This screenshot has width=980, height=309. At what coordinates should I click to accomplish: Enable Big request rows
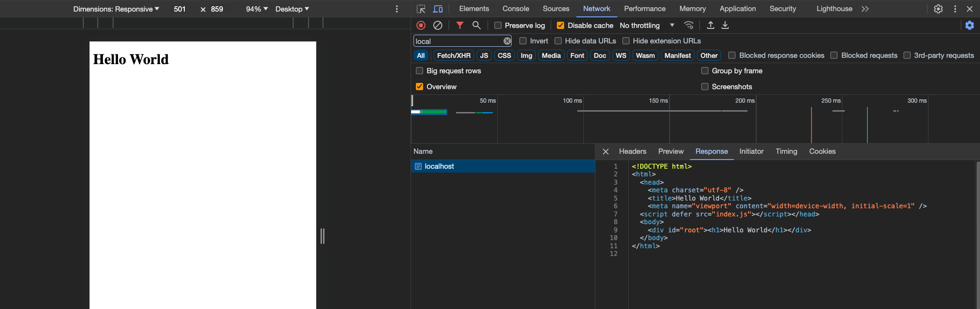tap(420, 71)
